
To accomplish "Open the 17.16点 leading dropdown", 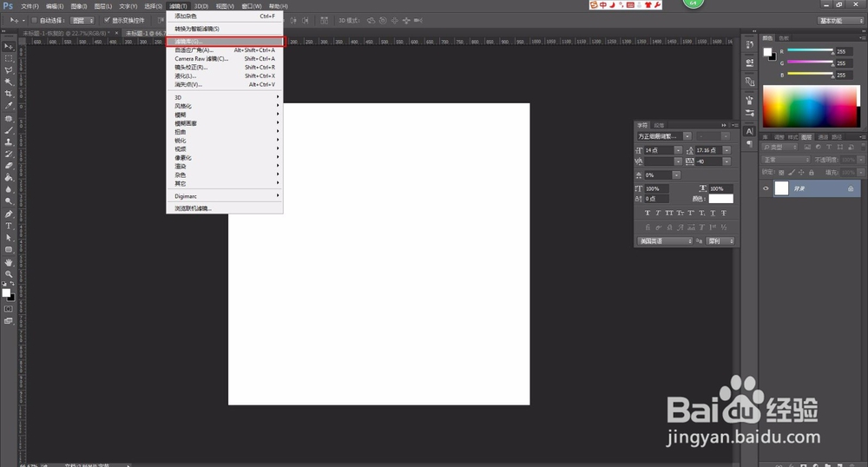I will click(x=727, y=150).
